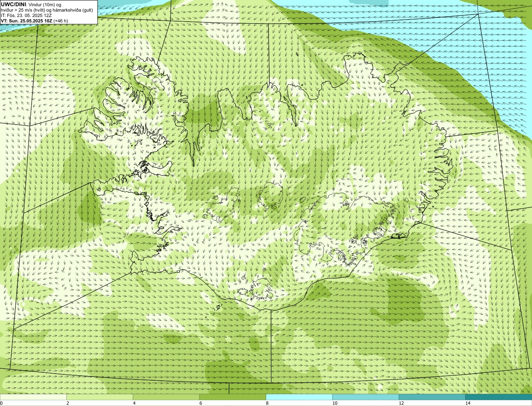Click the colorbar tick label "4"
Image resolution: width=532 pixels, height=406 pixels.
134,403
